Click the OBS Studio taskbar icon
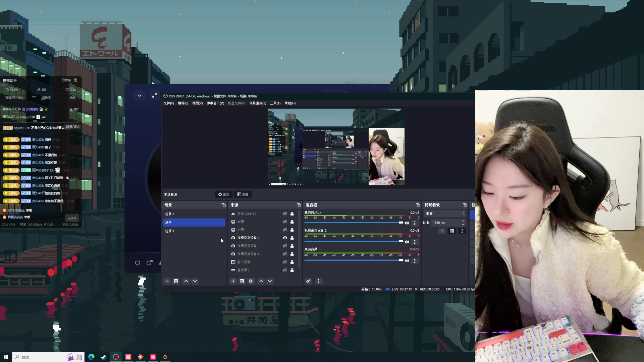This screenshot has width=644, height=362. pyautogui.click(x=116, y=357)
